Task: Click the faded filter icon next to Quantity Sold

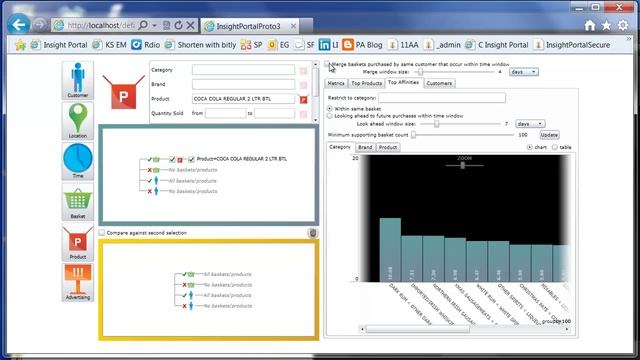Action: click(303, 114)
